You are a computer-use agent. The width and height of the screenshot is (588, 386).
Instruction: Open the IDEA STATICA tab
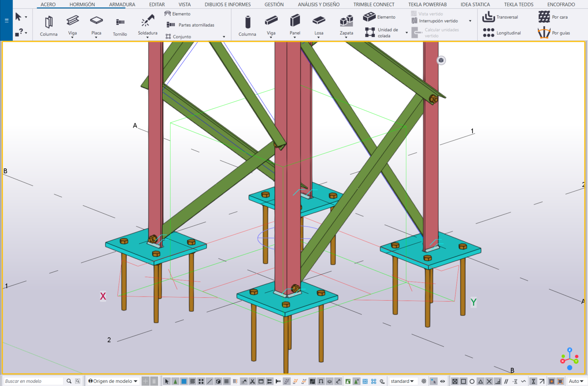coord(475,4)
